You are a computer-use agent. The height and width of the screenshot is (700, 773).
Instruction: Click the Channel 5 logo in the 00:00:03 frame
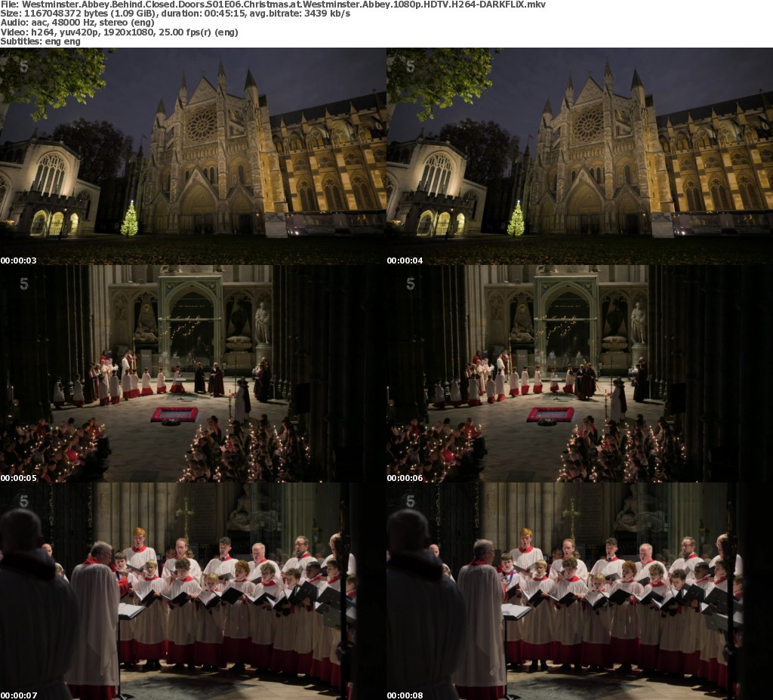24,66
